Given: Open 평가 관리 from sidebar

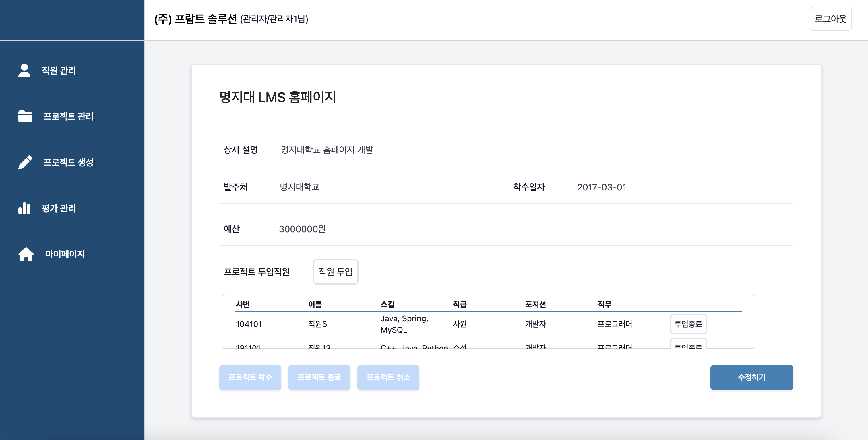Looking at the screenshot, I should [59, 209].
